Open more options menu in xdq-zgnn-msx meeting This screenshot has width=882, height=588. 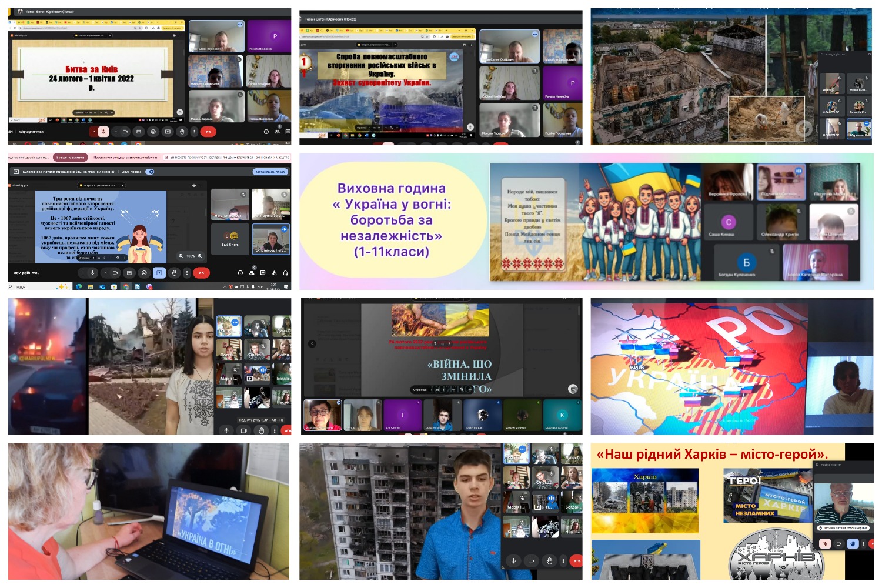194,132
